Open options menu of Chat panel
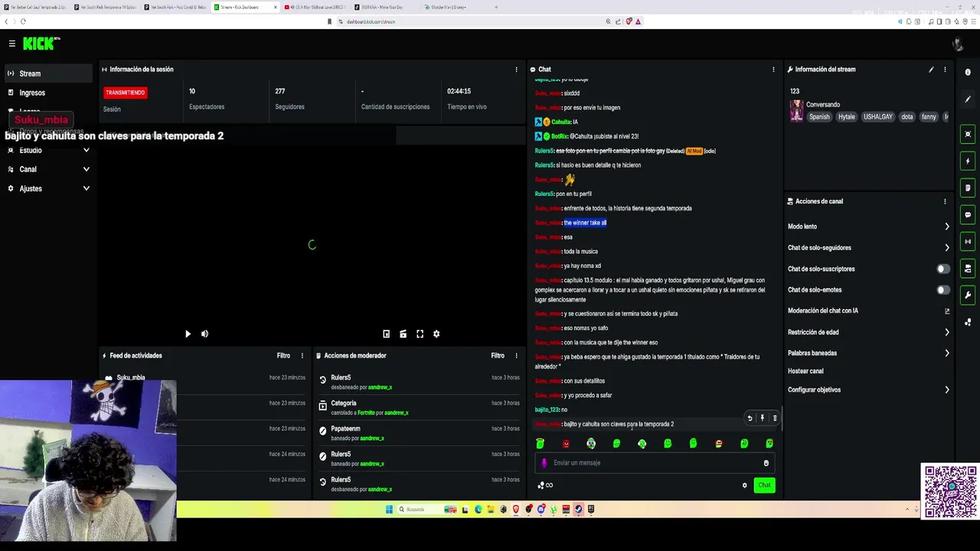This screenshot has width=980, height=551. tap(773, 69)
